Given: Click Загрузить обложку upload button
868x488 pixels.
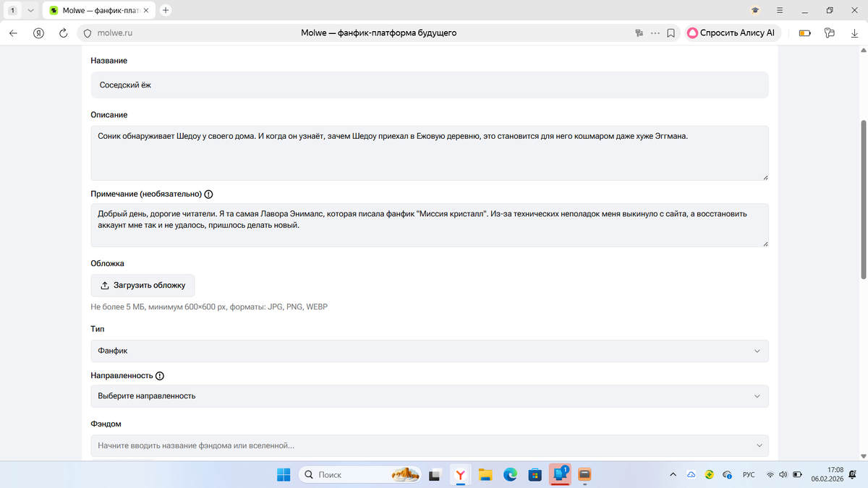Looking at the screenshot, I should (x=142, y=285).
